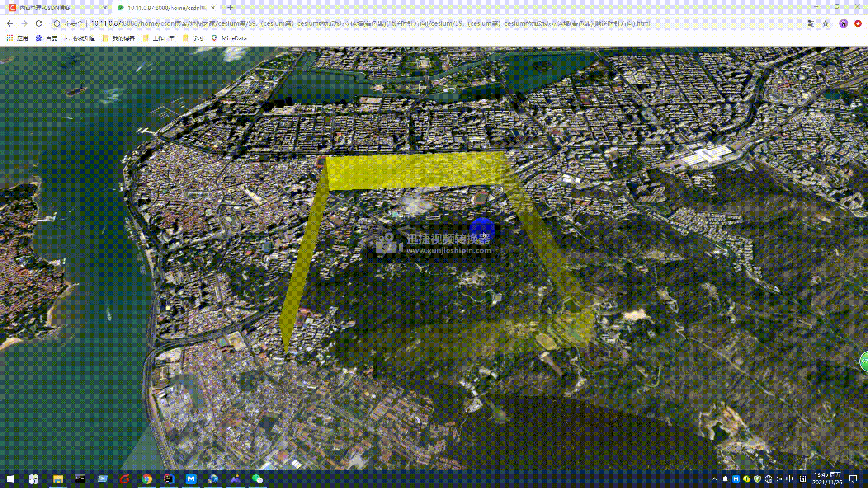Open the Apps grid in bookmarks bar
This screenshot has width=868, height=488.
9,38
